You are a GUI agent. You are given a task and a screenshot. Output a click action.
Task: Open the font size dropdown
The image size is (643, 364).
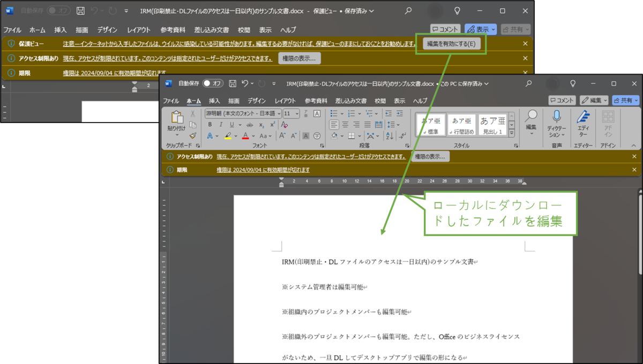coord(296,113)
